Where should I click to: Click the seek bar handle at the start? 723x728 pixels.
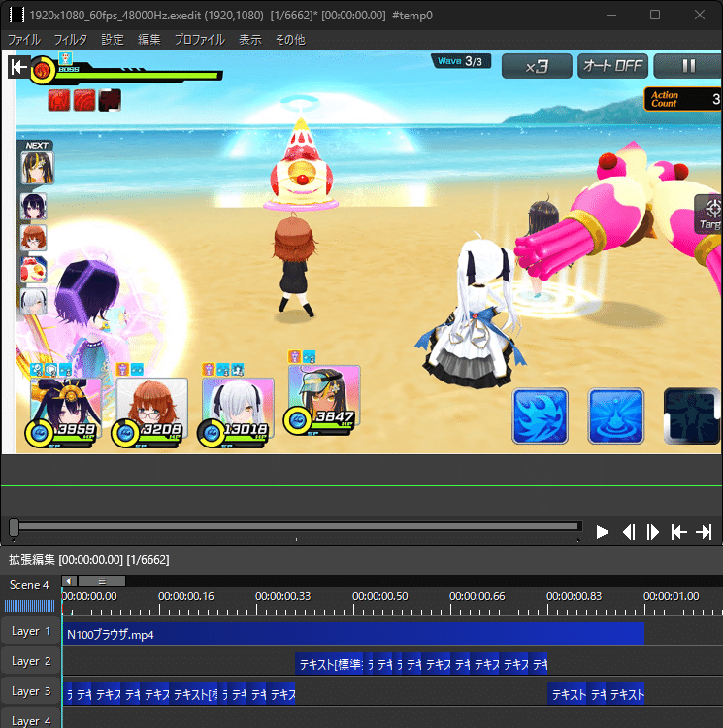click(x=14, y=527)
